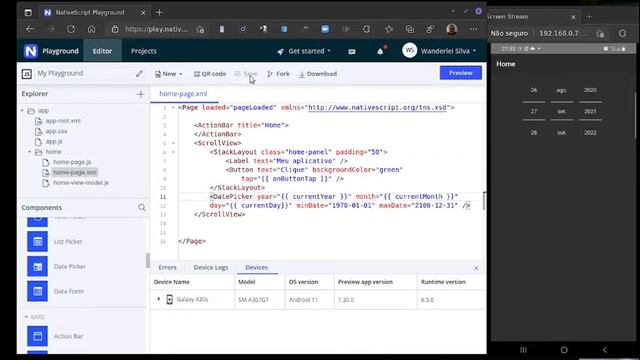Open the Devices tab
Viewport: 640px width, 360px height.
coord(256,267)
